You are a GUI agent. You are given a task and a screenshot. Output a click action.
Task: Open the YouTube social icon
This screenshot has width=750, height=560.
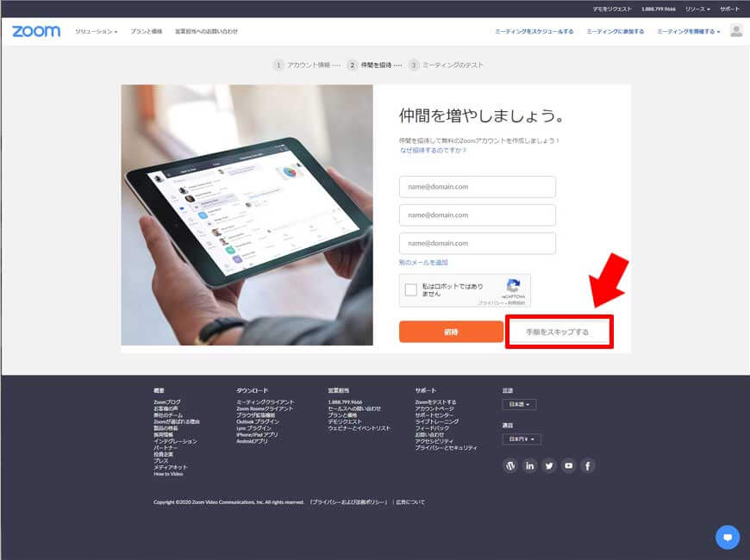568,465
